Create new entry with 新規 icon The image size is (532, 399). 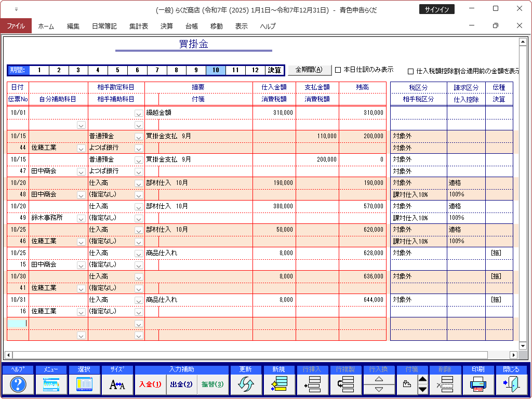coord(279,384)
